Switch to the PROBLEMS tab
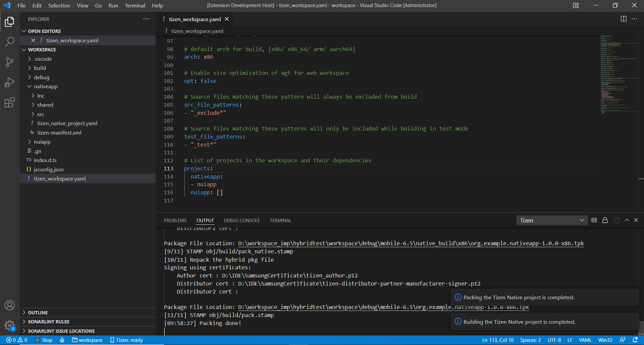Screen dimensions: 644x345 [x=175, y=220]
